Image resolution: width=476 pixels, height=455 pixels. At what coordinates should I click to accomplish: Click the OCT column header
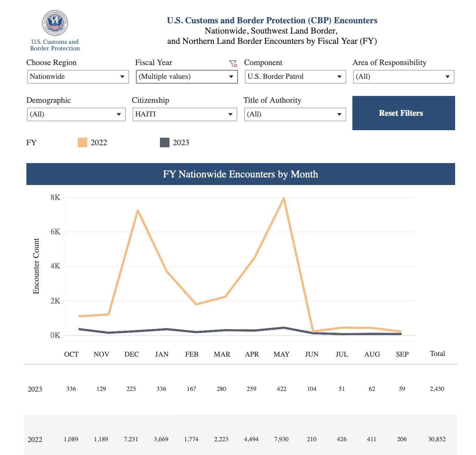pos(71,354)
